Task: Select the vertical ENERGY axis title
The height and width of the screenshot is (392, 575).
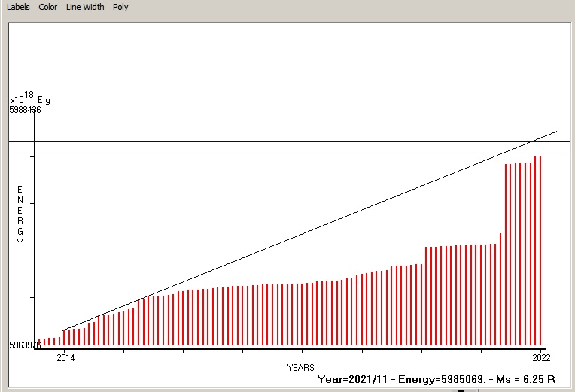Action: tap(20, 216)
